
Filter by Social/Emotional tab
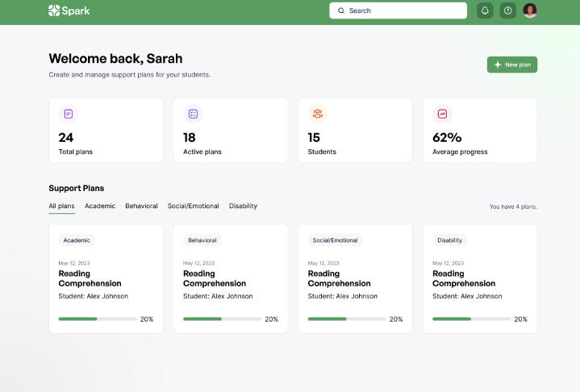(193, 206)
